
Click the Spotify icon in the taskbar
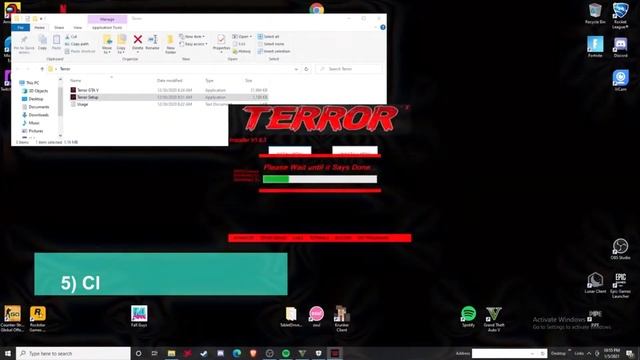286,353
